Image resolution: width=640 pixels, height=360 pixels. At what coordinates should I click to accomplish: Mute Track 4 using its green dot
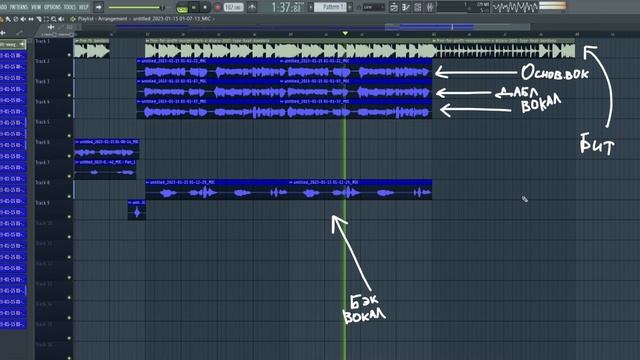coord(69,116)
